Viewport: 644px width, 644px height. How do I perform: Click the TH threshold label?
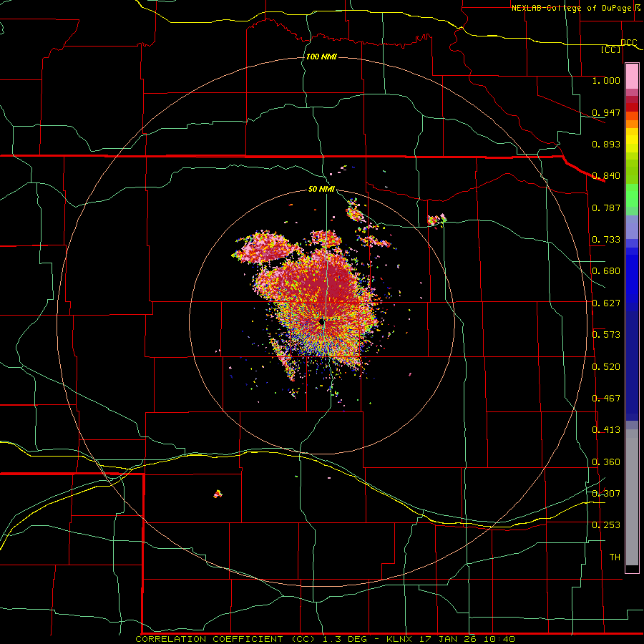615,557
